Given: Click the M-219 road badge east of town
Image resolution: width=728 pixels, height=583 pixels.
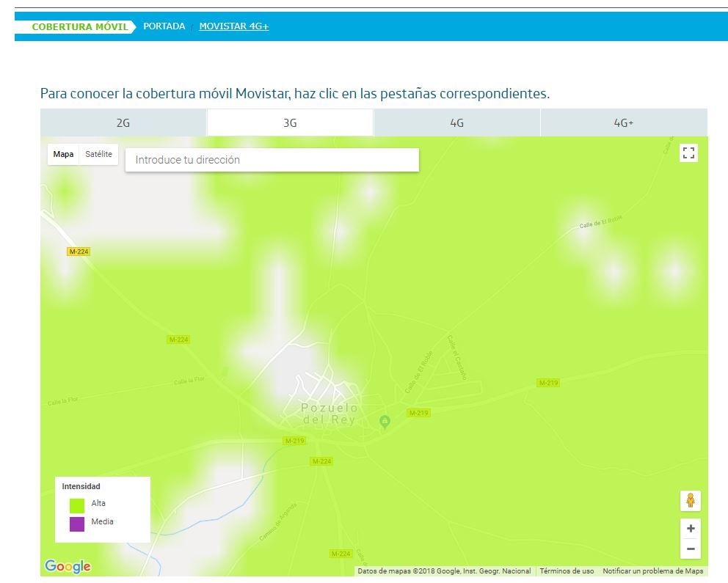Looking at the screenshot, I should pos(548,383).
